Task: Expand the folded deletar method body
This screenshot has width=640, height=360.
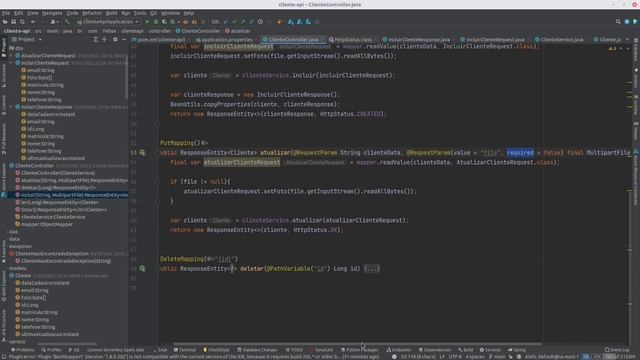Action: tap(372, 269)
